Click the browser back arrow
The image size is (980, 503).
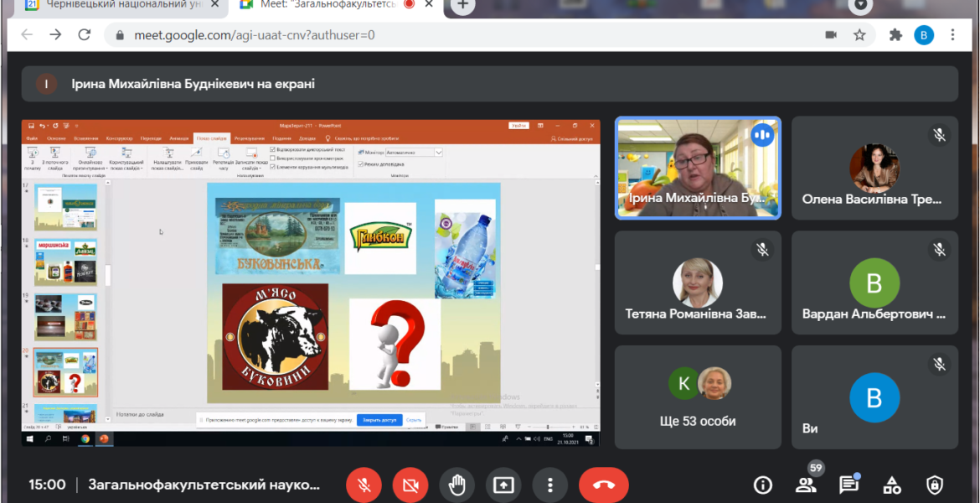click(x=27, y=35)
